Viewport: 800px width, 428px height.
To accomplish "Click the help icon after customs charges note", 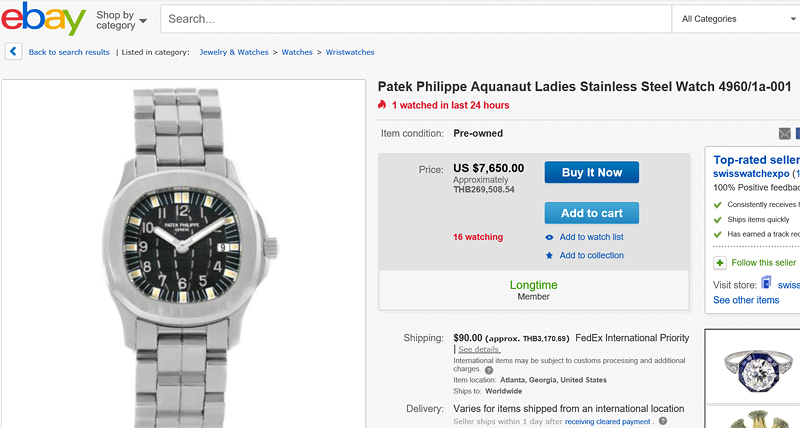I will point(490,370).
